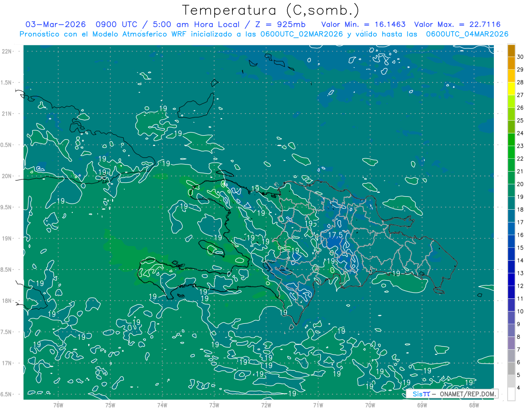The image size is (532, 411).
Task: Click the '21N' latitude axis label
Action: [x=7, y=114]
